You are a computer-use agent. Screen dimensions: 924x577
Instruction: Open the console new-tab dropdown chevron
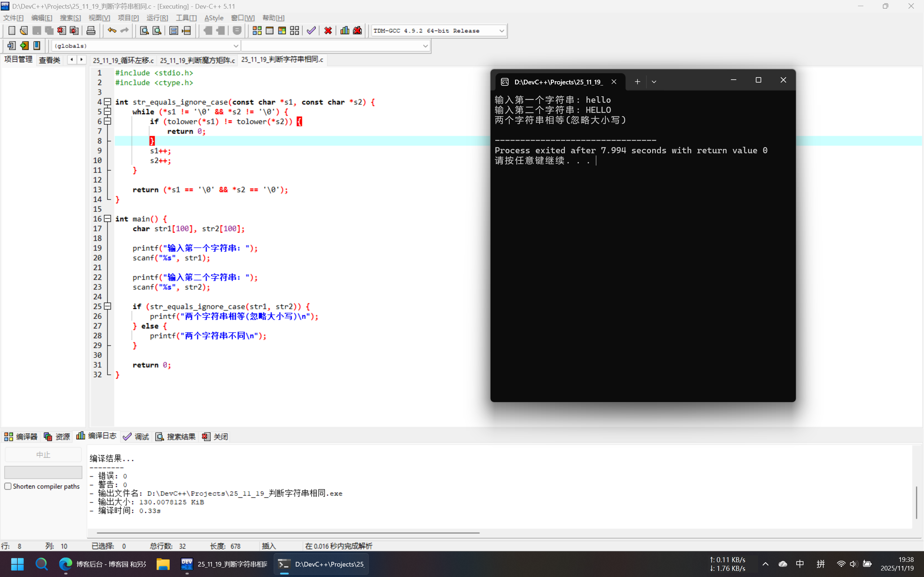(654, 82)
